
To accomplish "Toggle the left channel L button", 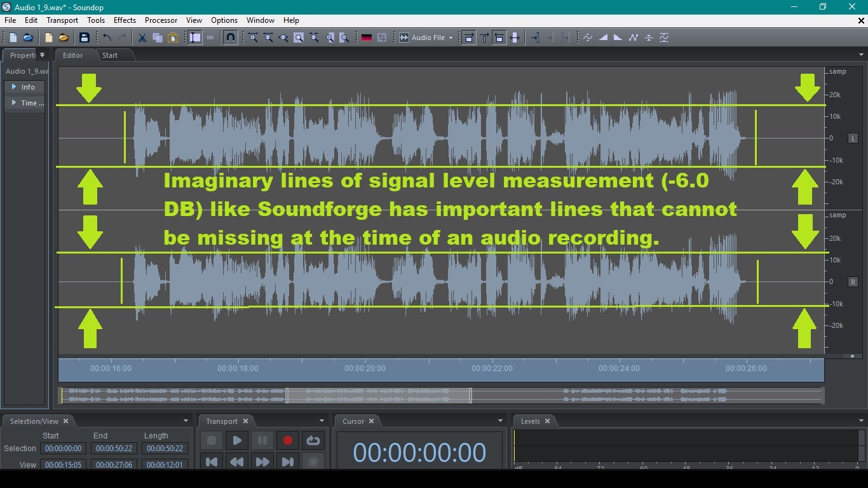I will click(853, 138).
